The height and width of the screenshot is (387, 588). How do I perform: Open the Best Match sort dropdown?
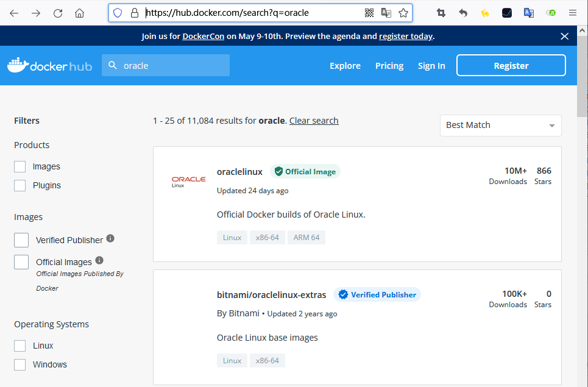click(x=501, y=126)
